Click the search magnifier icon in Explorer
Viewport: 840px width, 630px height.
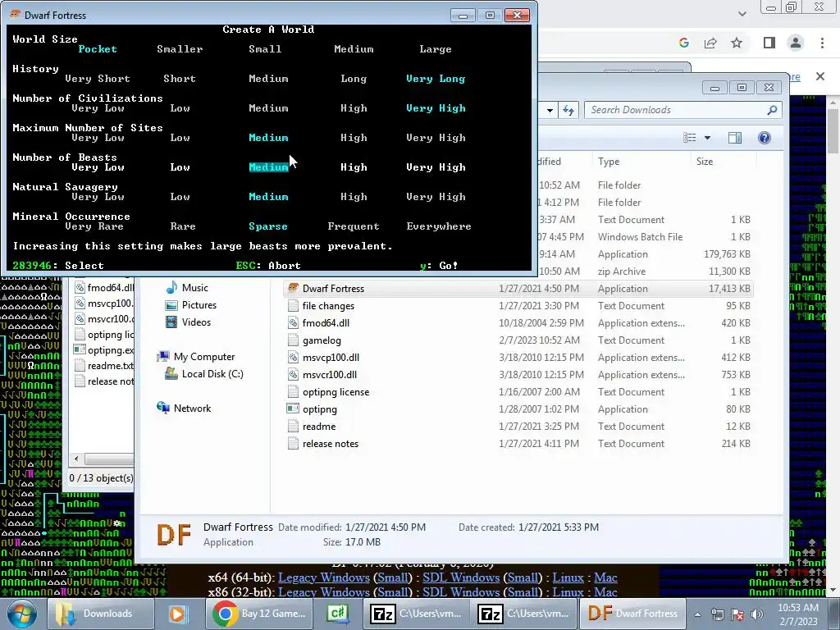(x=772, y=110)
